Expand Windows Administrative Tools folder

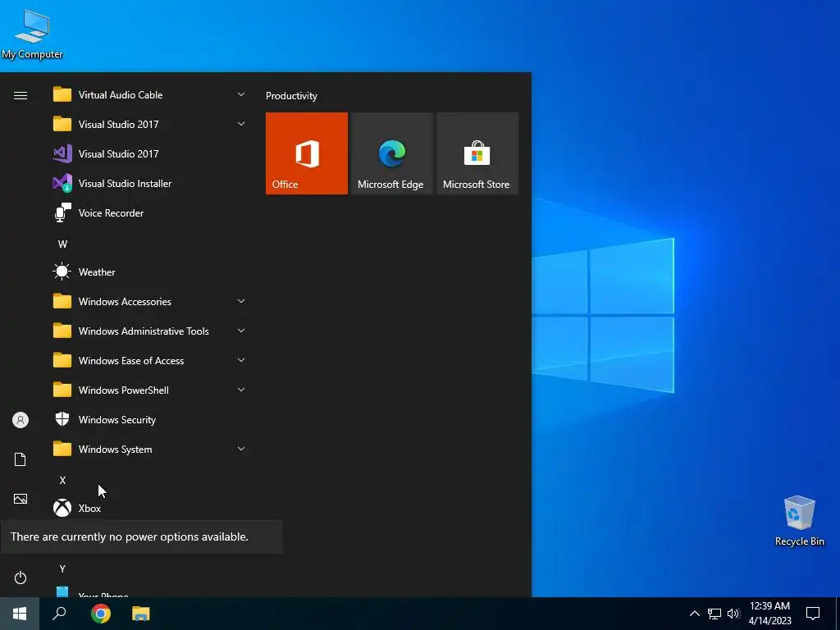point(150,331)
